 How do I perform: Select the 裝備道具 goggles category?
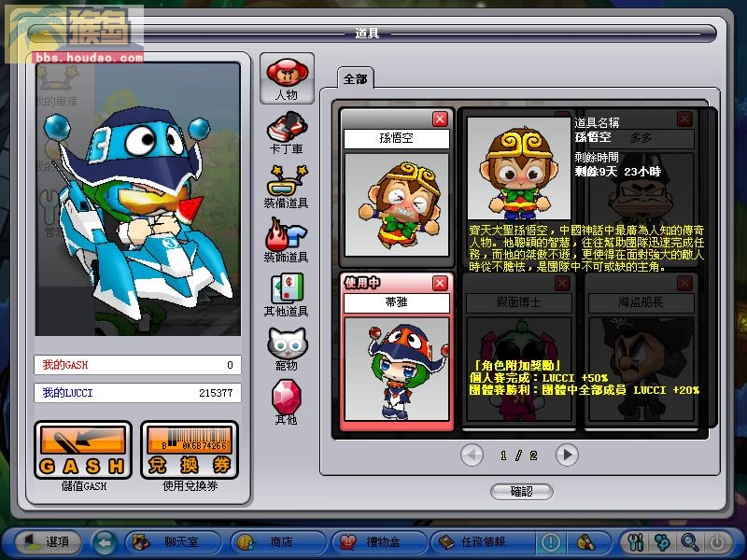click(287, 188)
